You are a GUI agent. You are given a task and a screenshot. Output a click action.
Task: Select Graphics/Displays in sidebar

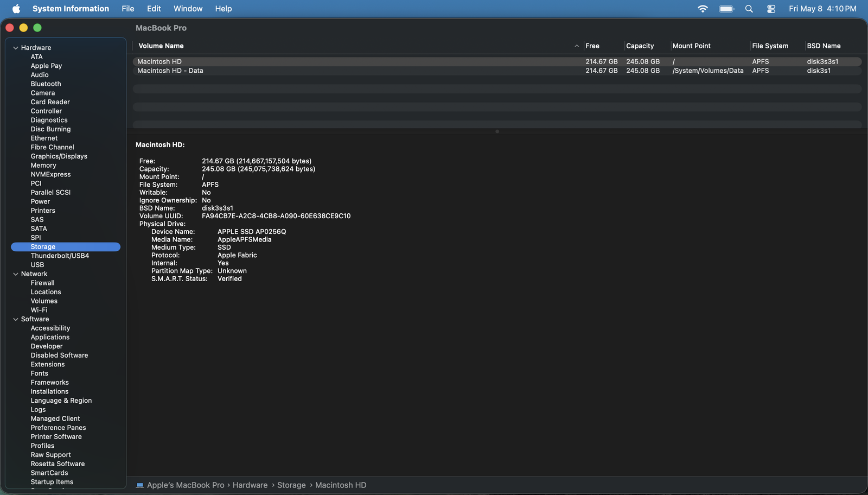tap(59, 156)
